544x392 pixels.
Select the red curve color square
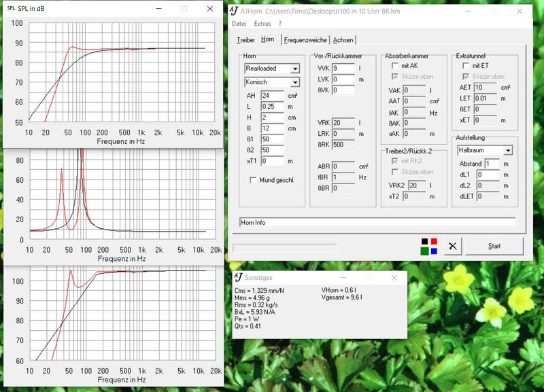tap(434, 241)
